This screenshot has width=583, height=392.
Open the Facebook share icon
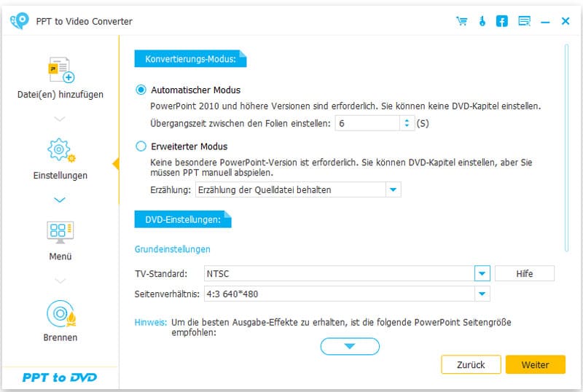502,21
